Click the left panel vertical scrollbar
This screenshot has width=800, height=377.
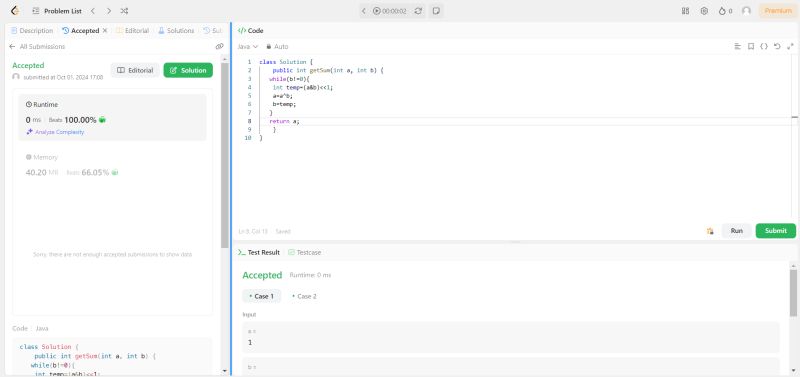click(x=225, y=156)
